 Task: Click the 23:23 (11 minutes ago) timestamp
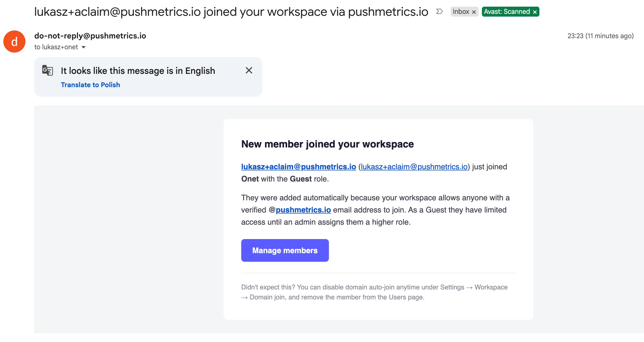click(601, 36)
